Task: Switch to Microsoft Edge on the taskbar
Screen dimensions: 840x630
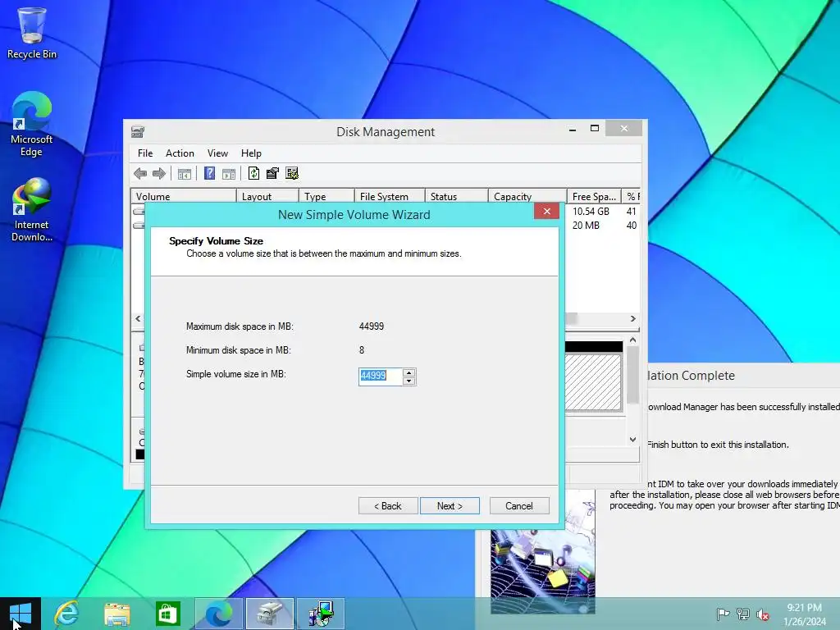Action: (218, 614)
